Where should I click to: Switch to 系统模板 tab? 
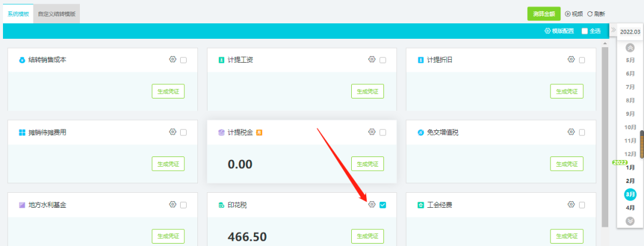click(x=18, y=14)
